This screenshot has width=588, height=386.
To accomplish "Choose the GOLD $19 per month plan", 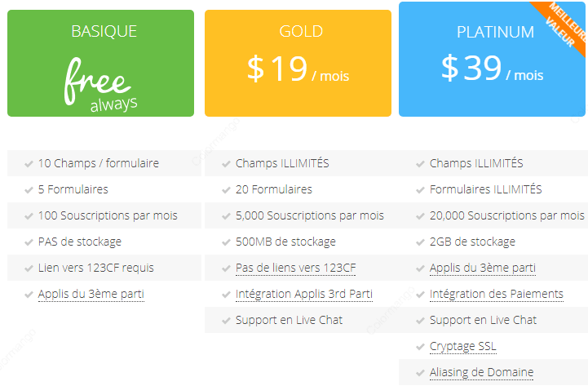I will [x=298, y=63].
